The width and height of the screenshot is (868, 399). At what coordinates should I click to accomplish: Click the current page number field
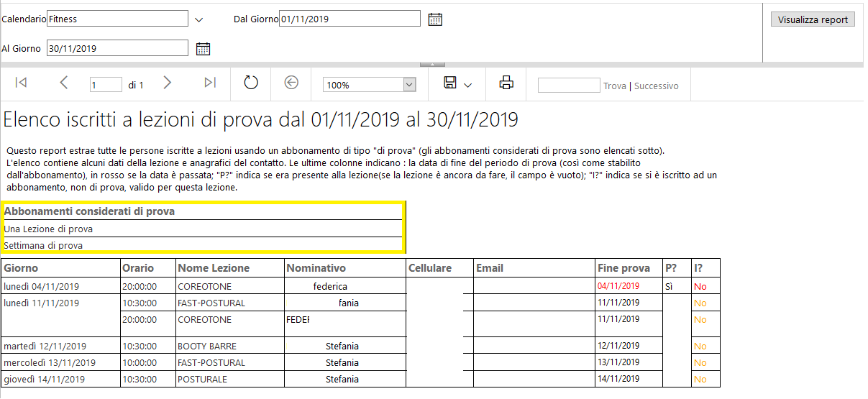(106, 85)
